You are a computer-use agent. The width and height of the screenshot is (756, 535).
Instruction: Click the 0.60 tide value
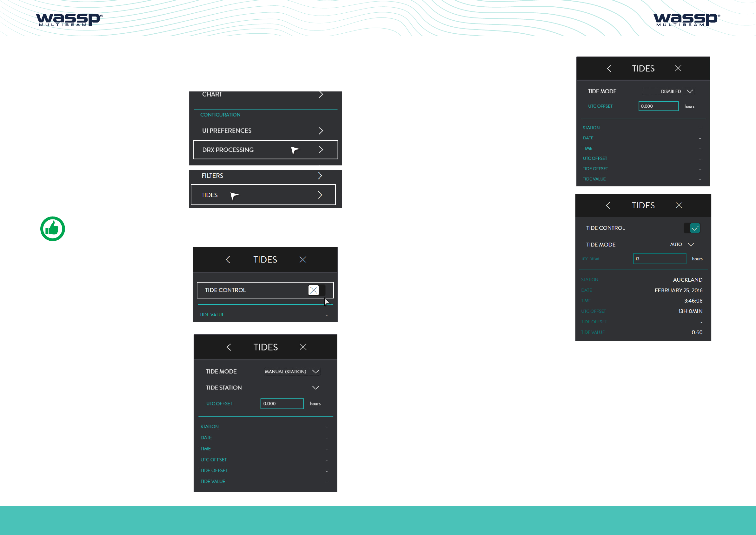697,332
